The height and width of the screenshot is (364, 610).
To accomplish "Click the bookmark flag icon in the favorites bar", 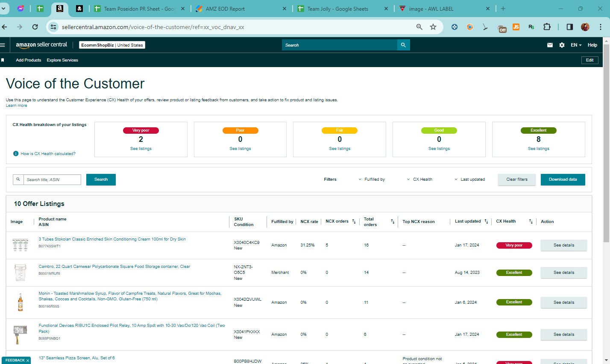I will 3,60.
